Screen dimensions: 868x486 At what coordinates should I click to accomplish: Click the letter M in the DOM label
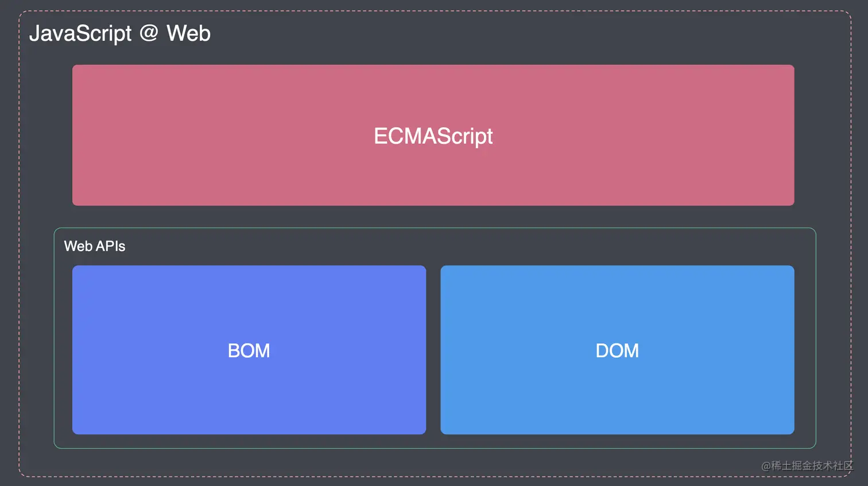click(632, 350)
